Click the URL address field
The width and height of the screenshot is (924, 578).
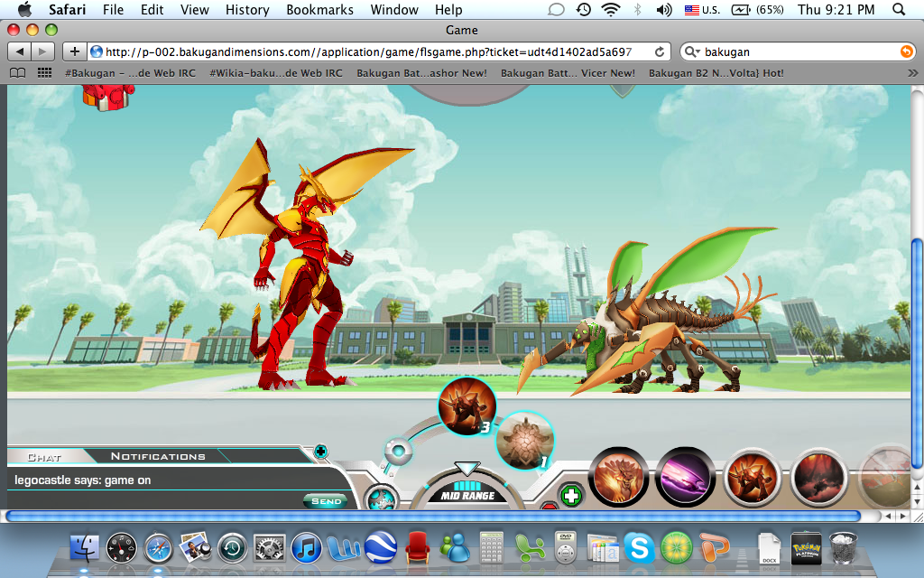370,51
